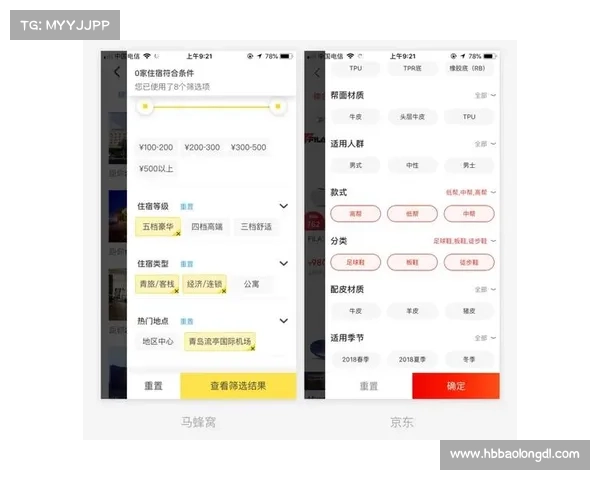Tap the battery icon in Mafengwo status bar
Viewport: 600px width, 480px height.
[286, 56]
